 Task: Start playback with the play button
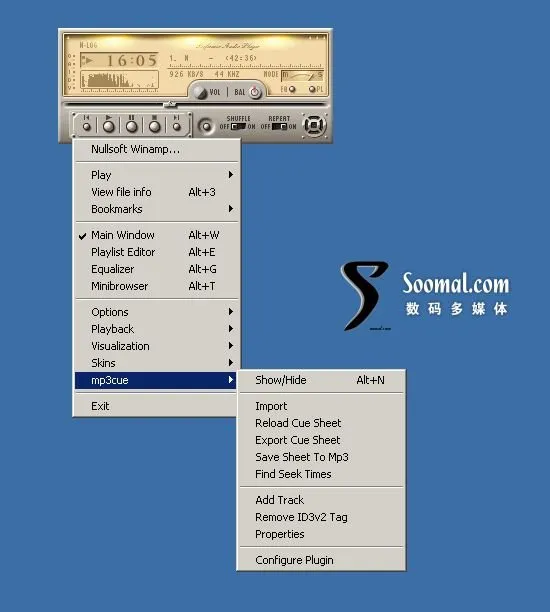click(109, 126)
